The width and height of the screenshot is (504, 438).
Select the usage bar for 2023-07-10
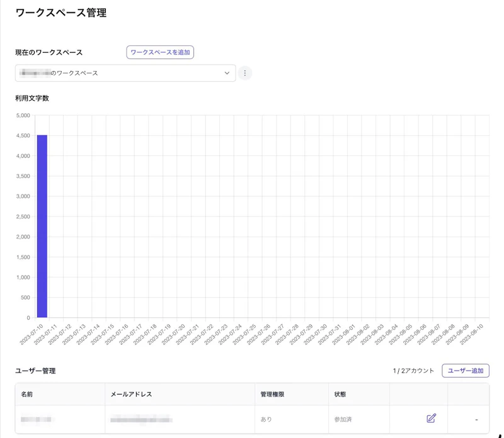click(42, 227)
